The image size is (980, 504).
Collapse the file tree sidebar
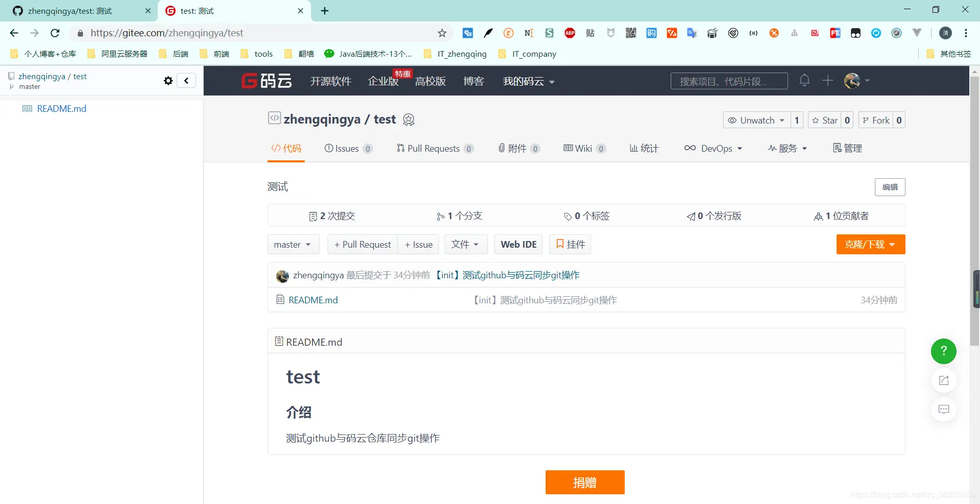coord(186,81)
